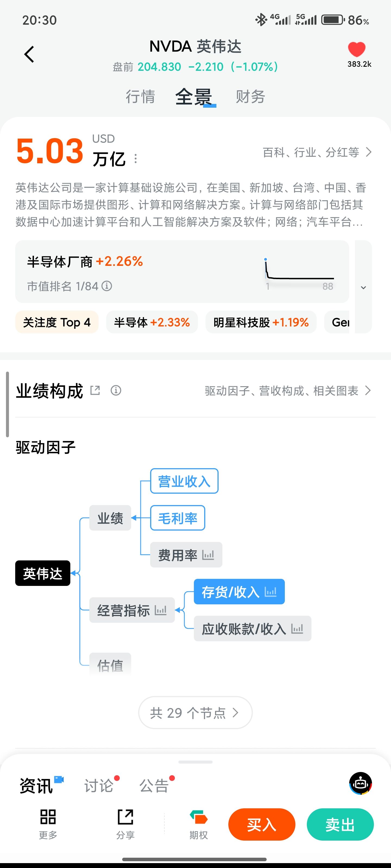Screen dimensions: 391x868
Task: Toggle the red heart favorite icon
Action: click(x=357, y=50)
